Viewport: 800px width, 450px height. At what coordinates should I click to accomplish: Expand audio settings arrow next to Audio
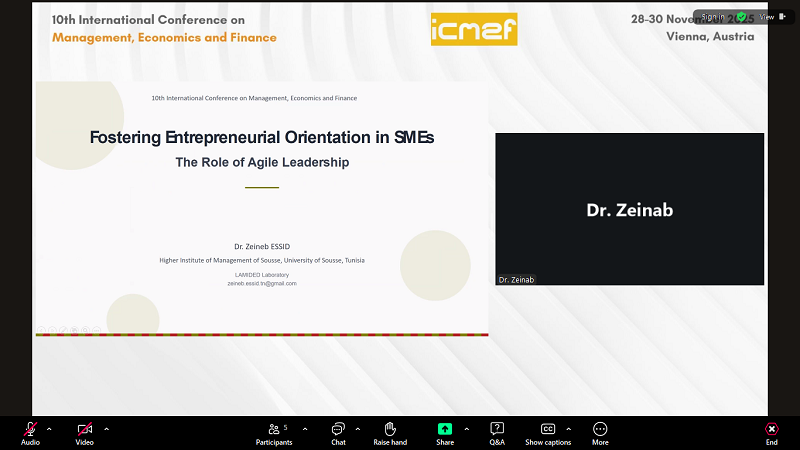tap(49, 428)
